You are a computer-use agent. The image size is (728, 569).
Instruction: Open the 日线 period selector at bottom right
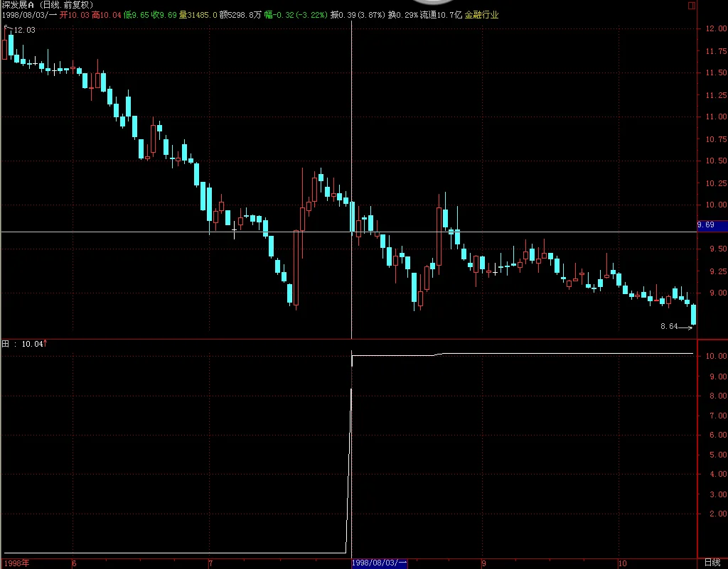point(712,563)
